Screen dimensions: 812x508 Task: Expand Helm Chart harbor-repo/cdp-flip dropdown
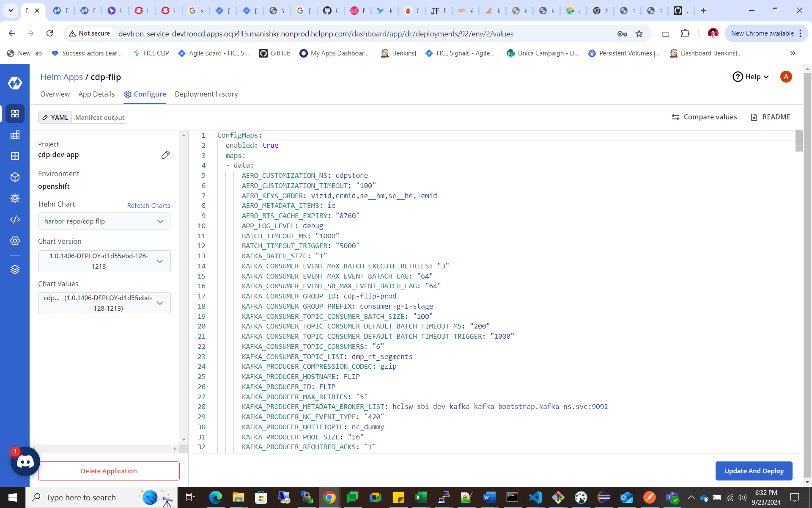point(104,221)
